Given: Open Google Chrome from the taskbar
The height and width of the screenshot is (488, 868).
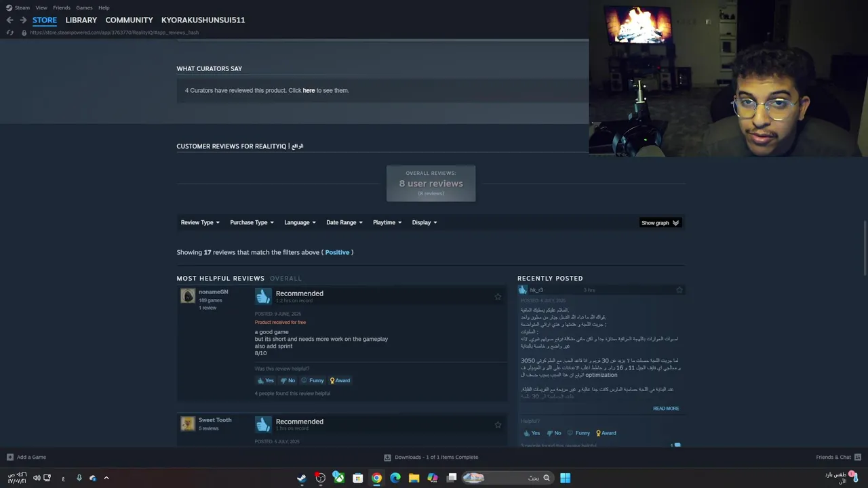Looking at the screenshot, I should point(376,478).
